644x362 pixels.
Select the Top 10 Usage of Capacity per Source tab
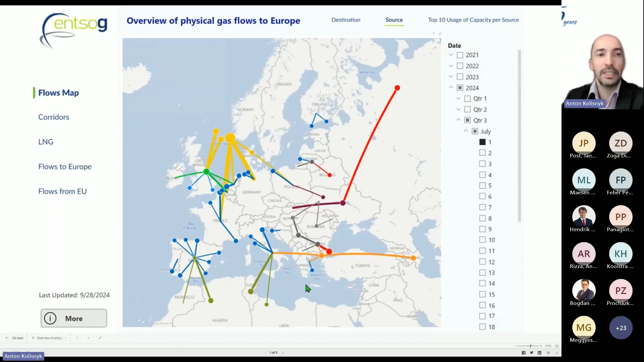click(x=473, y=20)
